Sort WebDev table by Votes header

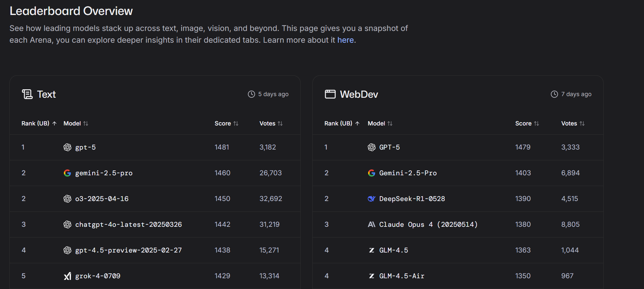pos(573,123)
